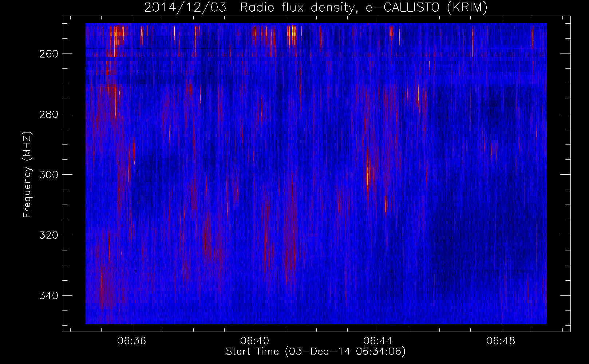
Task: Click the 06:44 time tick label
Action: point(378,341)
